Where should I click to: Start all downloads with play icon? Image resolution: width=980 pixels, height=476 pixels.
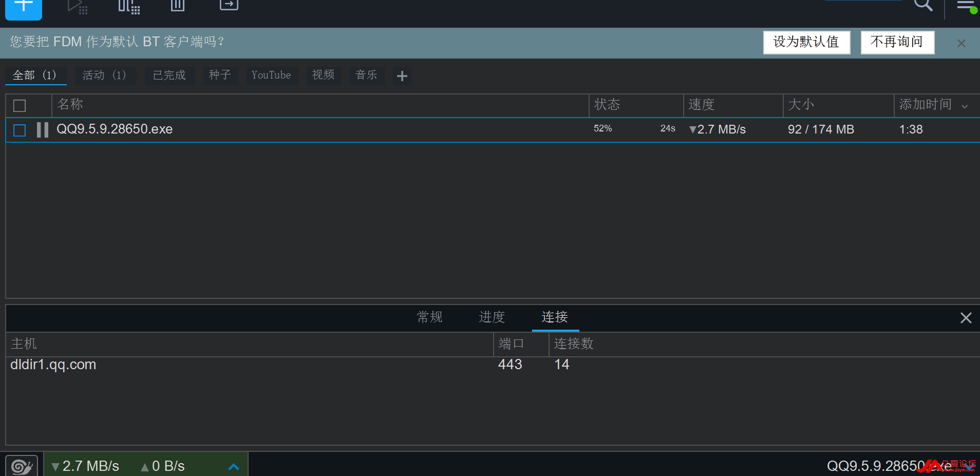[77, 6]
